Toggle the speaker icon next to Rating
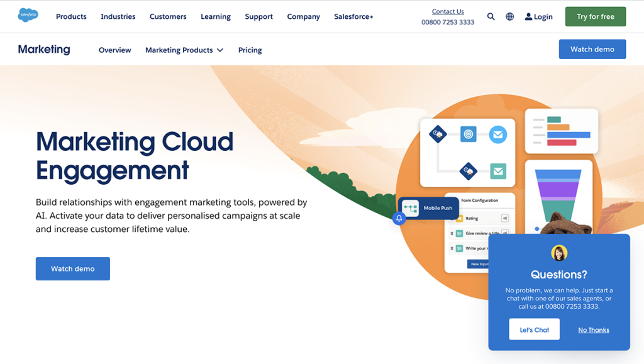Viewport: 644px width, 364px height. tap(506, 218)
